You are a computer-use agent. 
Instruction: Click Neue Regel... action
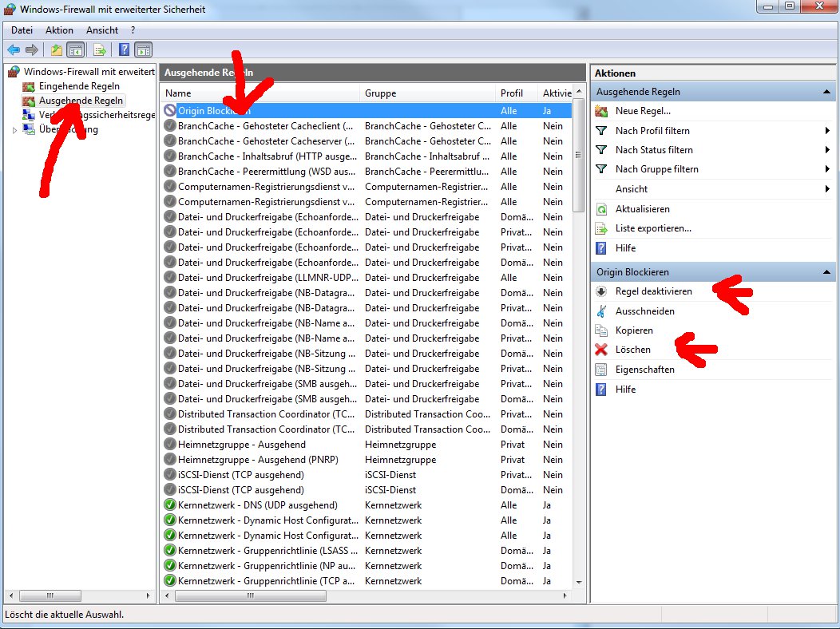[643, 111]
